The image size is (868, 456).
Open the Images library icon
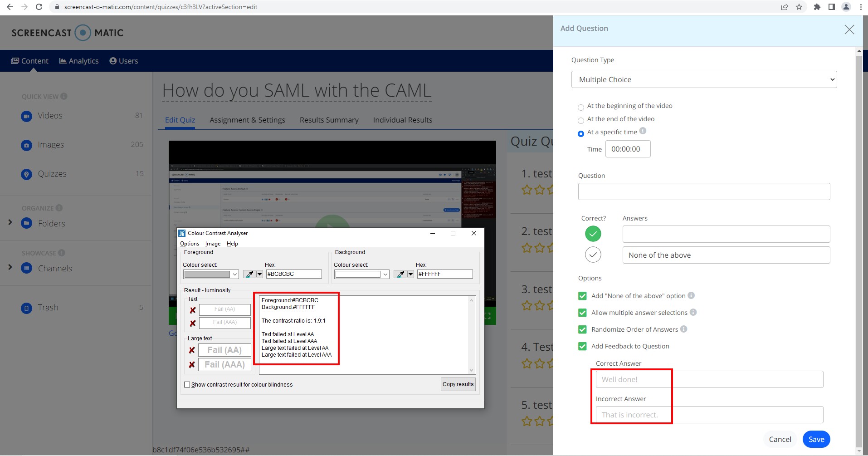point(26,145)
